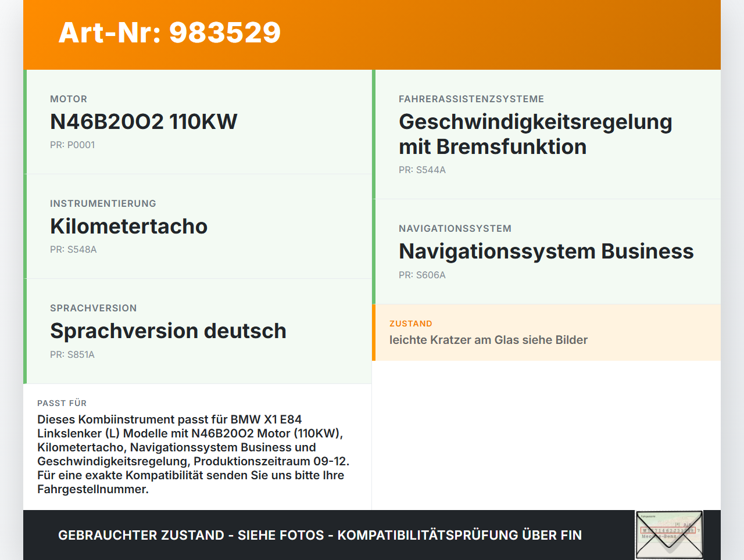Expand the NAVIGATIONSSYSTEM Business card

pos(546,251)
